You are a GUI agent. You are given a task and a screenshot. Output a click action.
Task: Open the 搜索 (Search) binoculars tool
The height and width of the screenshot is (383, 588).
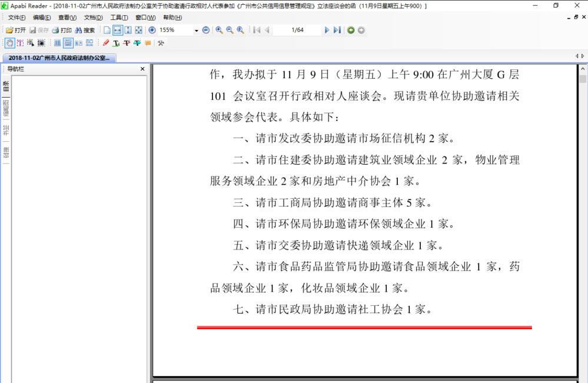click(85, 30)
